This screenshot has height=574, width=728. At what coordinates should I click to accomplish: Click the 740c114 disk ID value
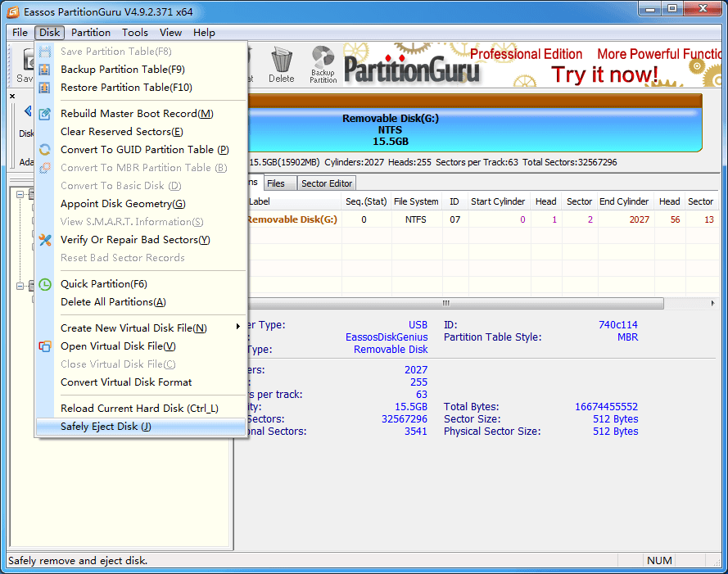[x=618, y=325]
